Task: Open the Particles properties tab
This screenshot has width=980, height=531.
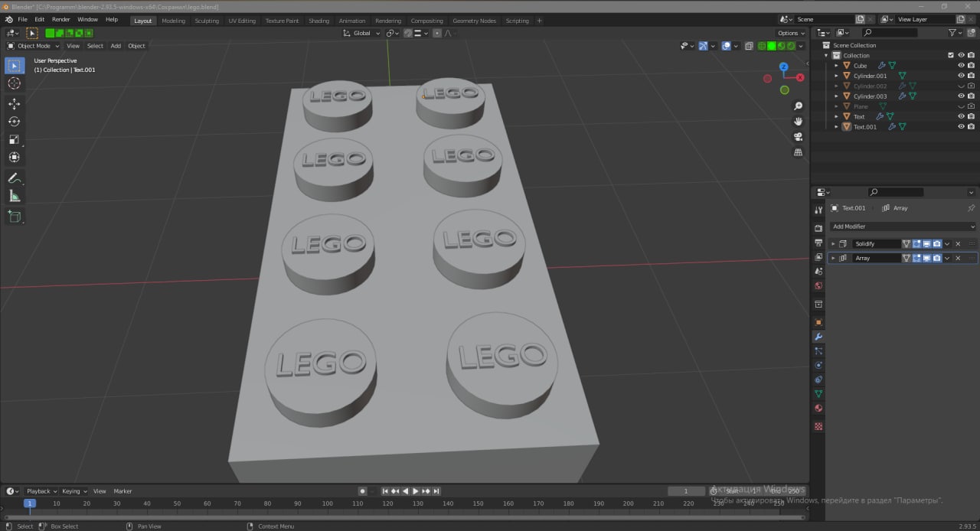Action: [818, 351]
